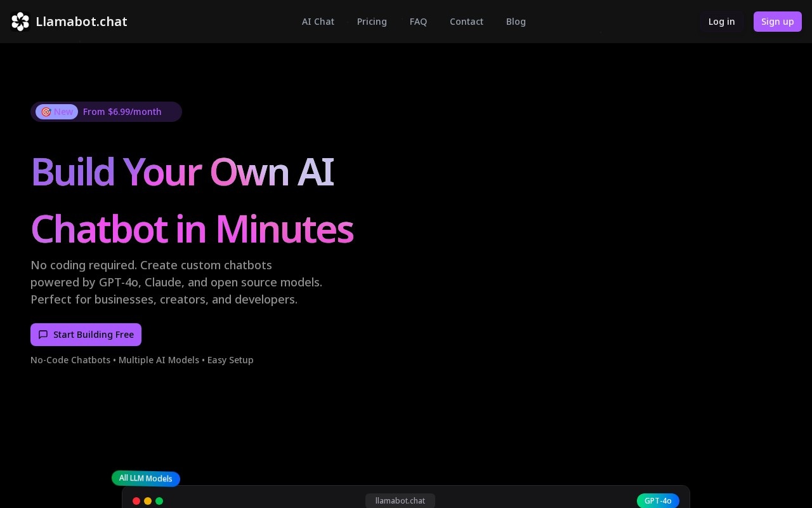Screen dimensions: 812x508
Task: Click the purple Sign up button
Action: tap(777, 22)
